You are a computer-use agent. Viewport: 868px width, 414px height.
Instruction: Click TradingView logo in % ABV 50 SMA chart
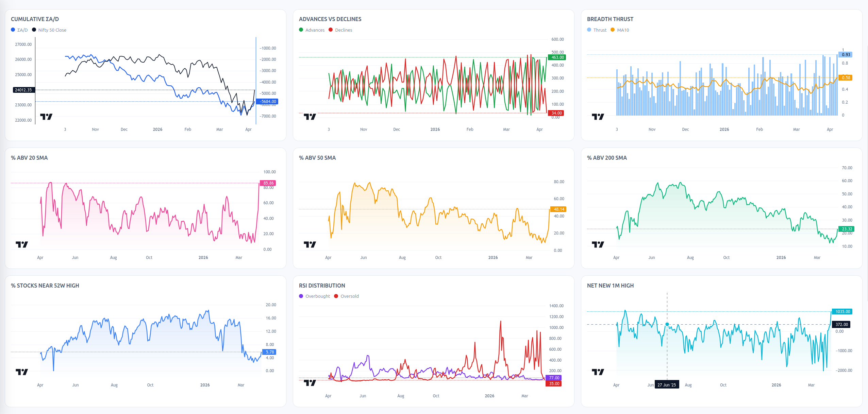pos(310,244)
